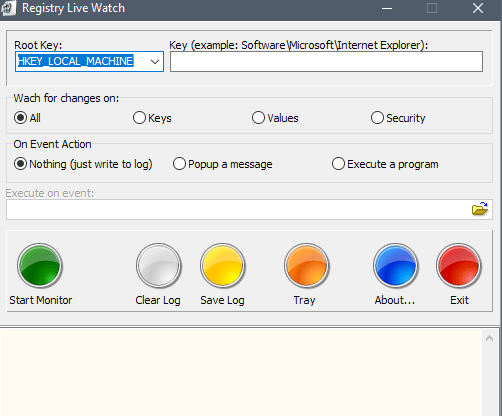Click the orange Tray orb
The image size is (502, 416).
(x=307, y=266)
